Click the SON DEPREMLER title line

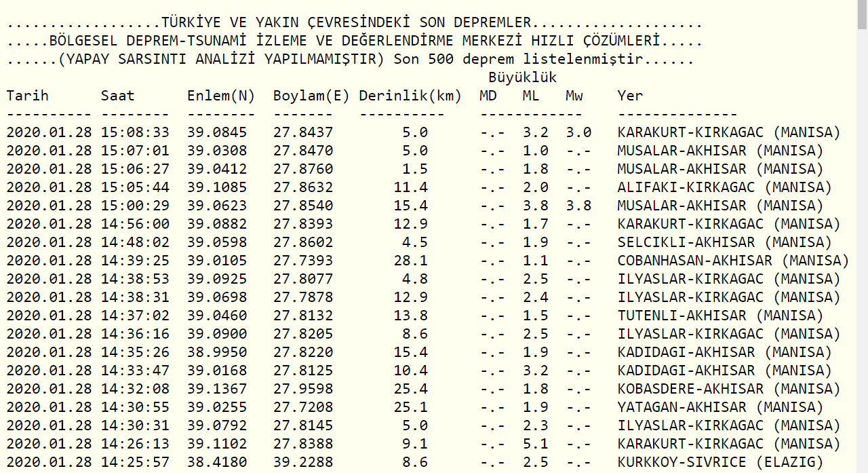click(354, 23)
